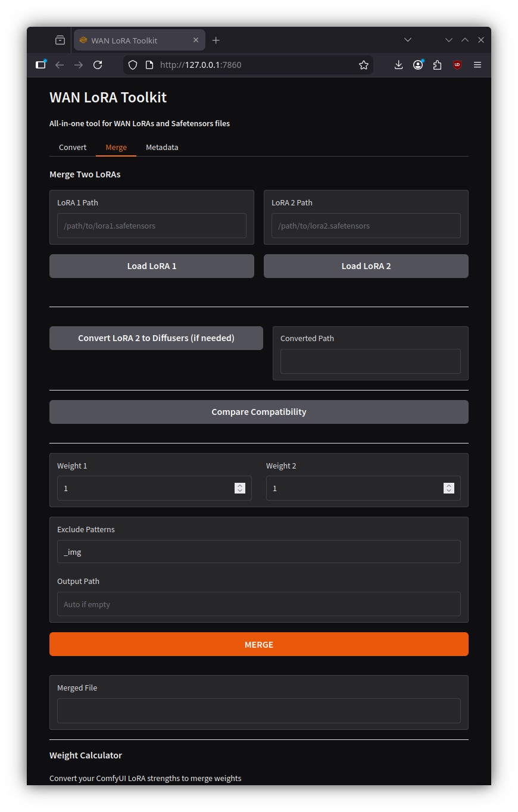Edit the Exclude Patterns field containing _img
Viewport: 518px width, 812px height.
coord(259,552)
